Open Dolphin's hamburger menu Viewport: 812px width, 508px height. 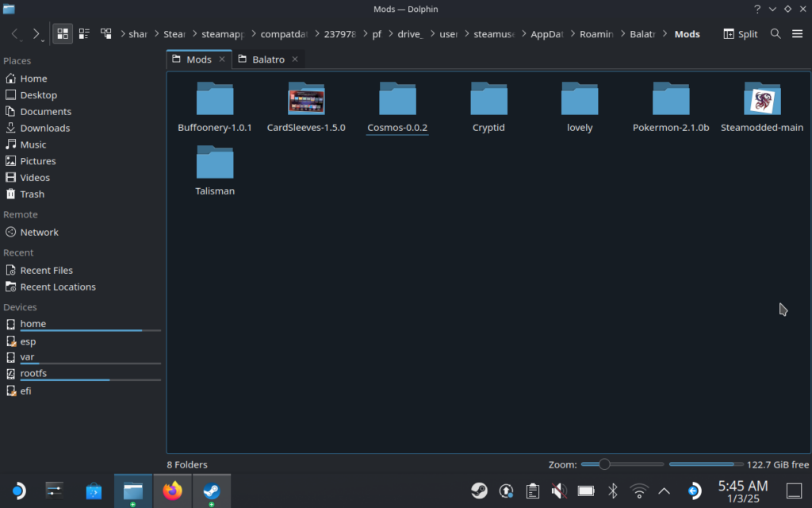pyautogui.click(x=798, y=33)
